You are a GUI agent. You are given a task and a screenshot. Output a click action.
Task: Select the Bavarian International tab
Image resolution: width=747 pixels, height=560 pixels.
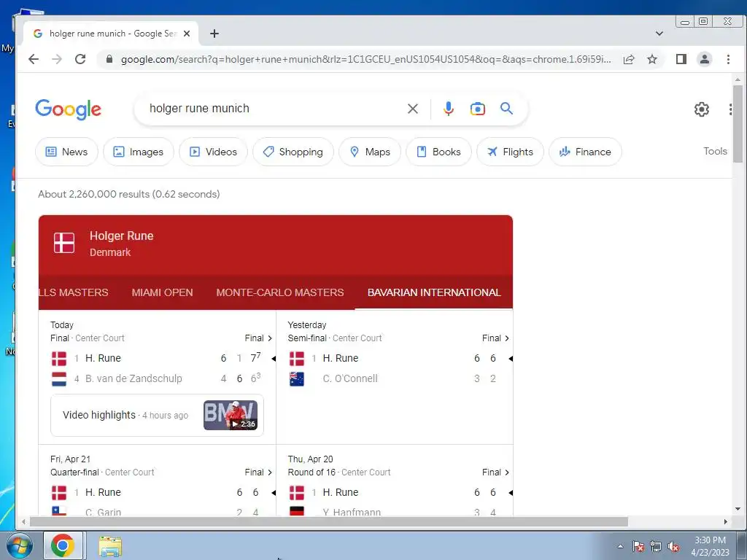click(434, 292)
